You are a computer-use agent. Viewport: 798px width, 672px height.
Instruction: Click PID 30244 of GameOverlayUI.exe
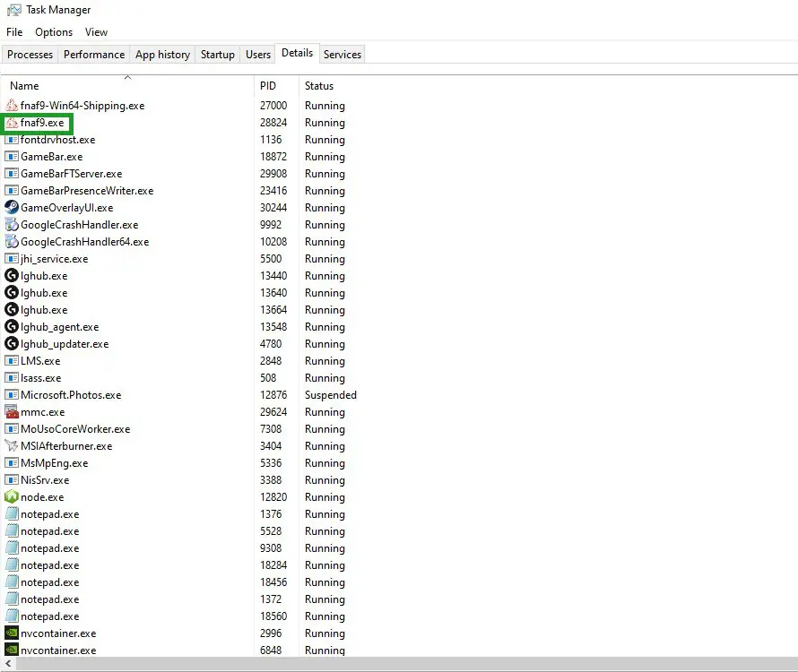point(273,208)
